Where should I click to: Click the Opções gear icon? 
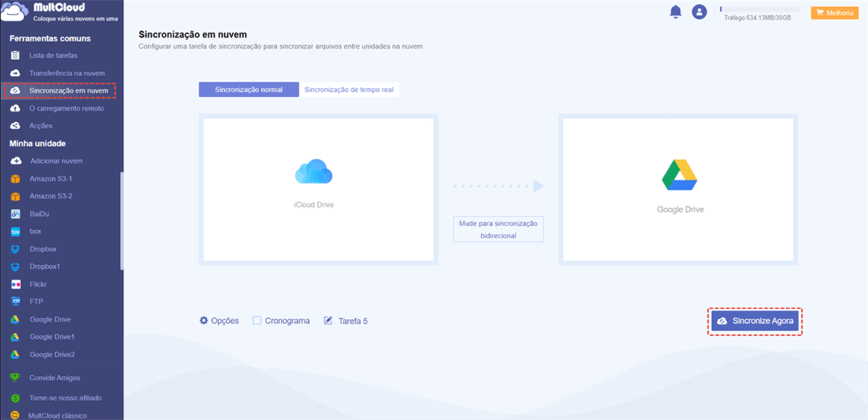[203, 320]
